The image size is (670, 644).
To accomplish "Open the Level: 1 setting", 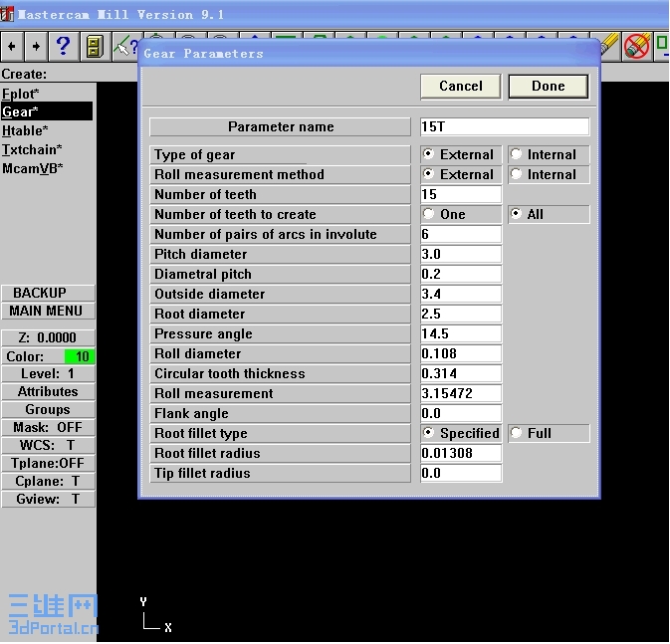I will [48, 374].
